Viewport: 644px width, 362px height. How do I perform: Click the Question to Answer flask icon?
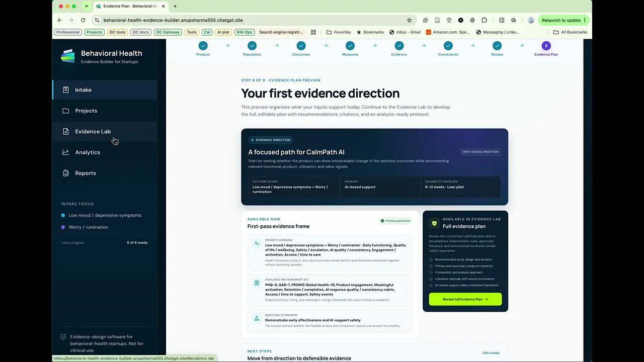[257, 319]
